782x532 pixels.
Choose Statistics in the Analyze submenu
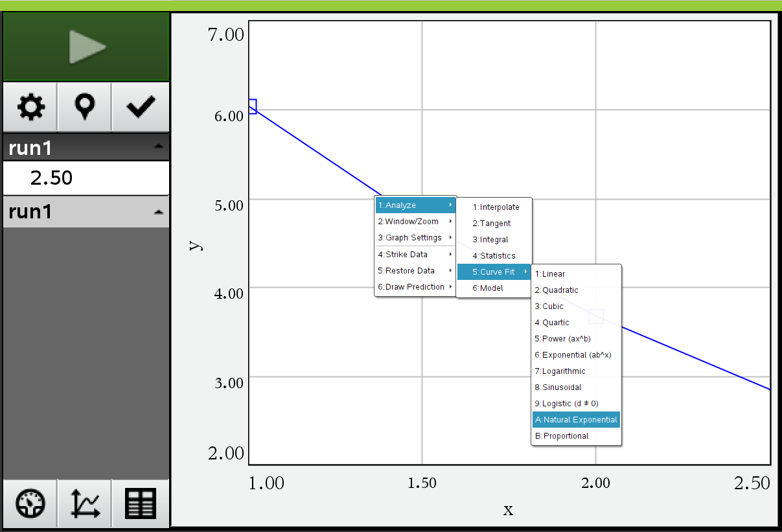(x=493, y=256)
